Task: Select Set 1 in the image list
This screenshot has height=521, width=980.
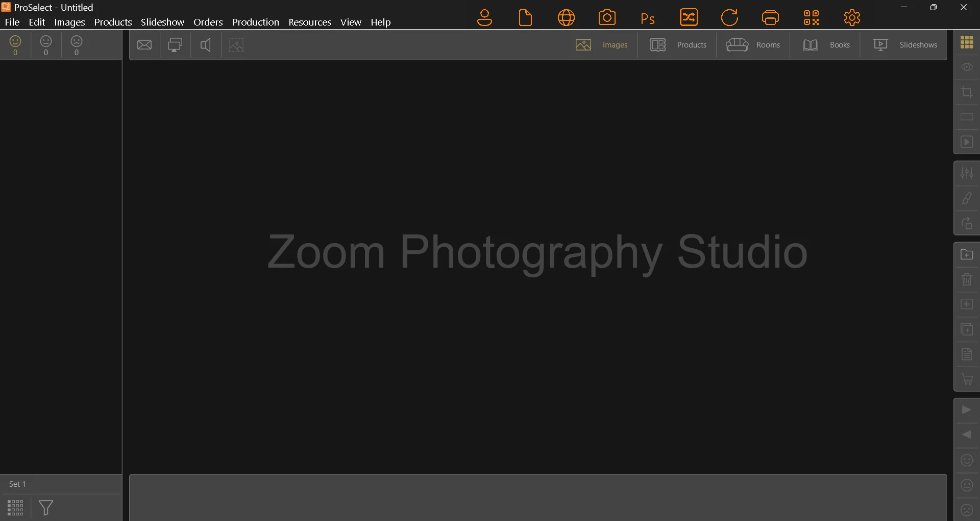Action: click(x=17, y=484)
